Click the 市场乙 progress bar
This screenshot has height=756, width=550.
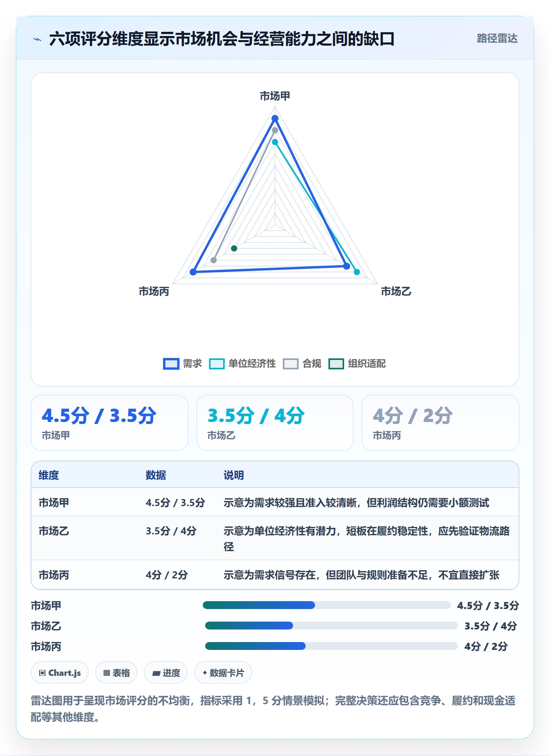pos(331,626)
